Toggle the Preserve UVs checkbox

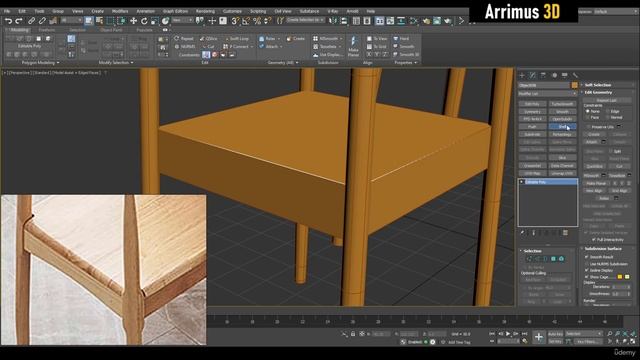[x=588, y=127]
